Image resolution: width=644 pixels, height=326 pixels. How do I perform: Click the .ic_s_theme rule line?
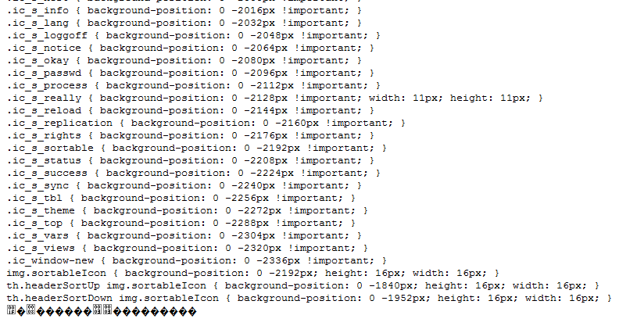188,210
